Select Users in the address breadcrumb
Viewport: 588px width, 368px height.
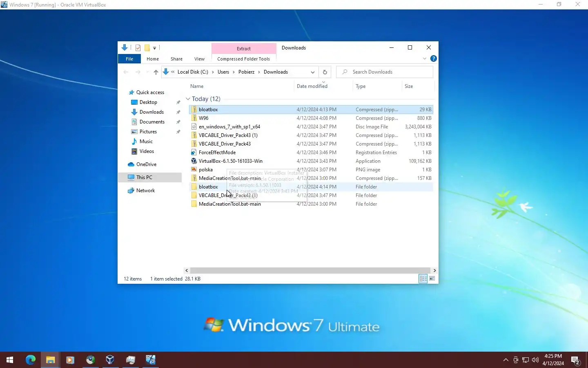tap(223, 72)
